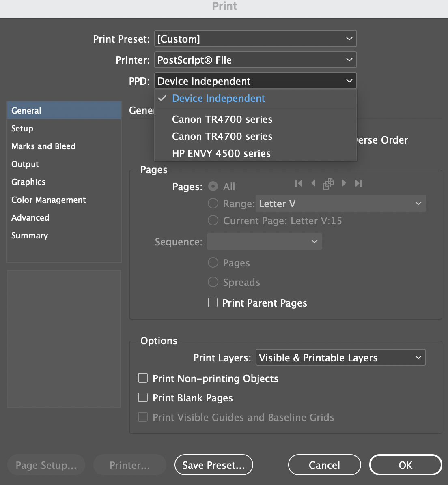Click the go to first page icon
This screenshot has width=448, height=485.
pos(299,183)
